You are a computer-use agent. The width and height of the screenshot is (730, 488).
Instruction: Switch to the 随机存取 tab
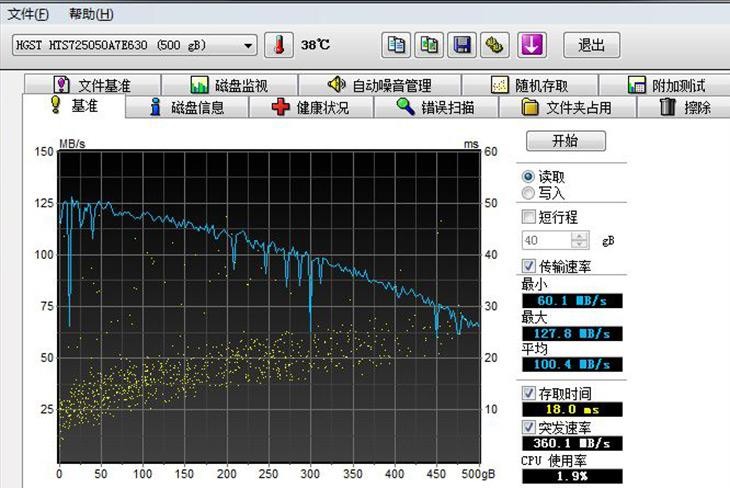pos(530,85)
